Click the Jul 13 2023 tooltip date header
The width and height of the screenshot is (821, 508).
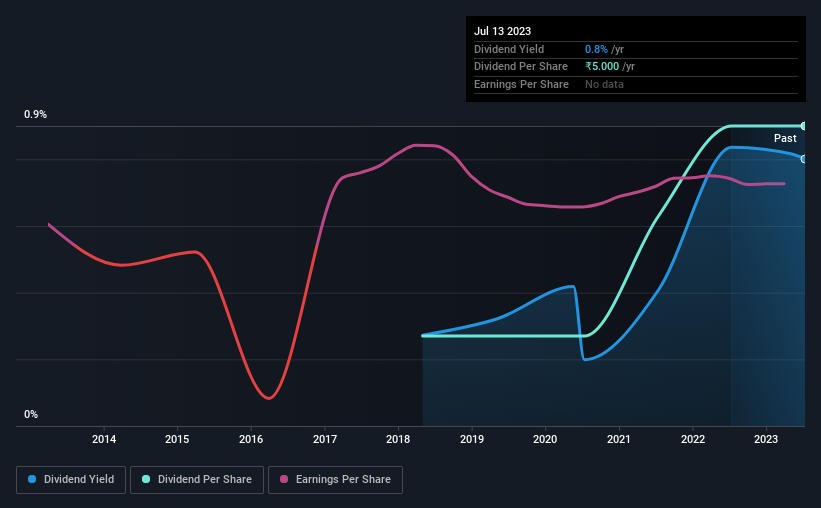502,31
